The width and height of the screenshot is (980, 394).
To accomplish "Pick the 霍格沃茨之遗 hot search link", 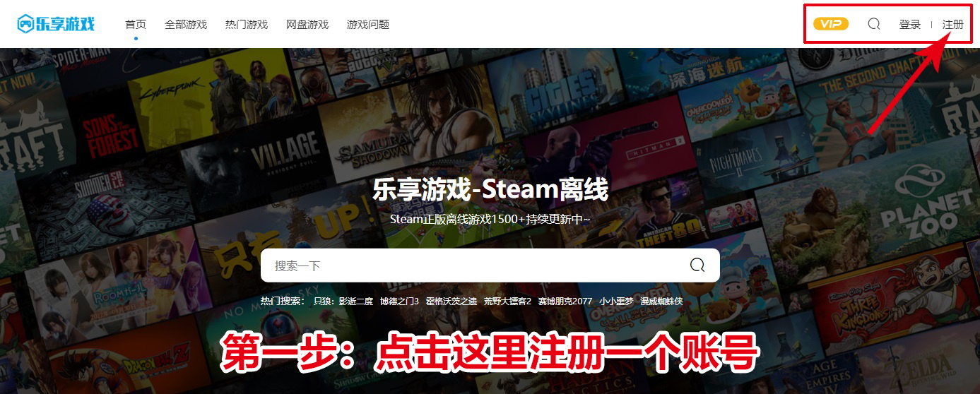I will 451,302.
